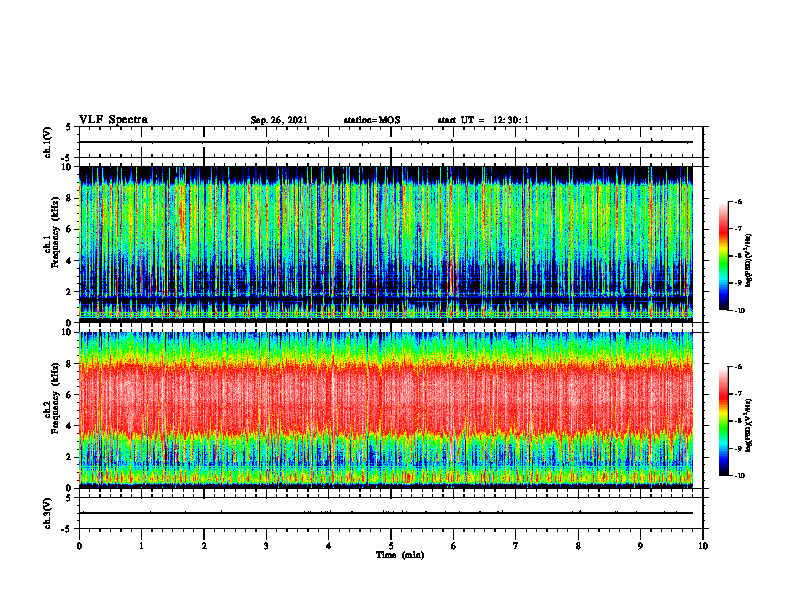Click the ch.1 voltage waveform trace
The height and width of the screenshot is (612, 792).
point(386,142)
